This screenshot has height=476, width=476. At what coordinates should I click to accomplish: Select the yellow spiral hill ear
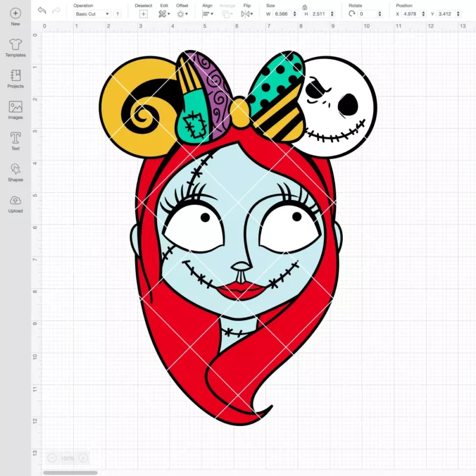(140, 107)
